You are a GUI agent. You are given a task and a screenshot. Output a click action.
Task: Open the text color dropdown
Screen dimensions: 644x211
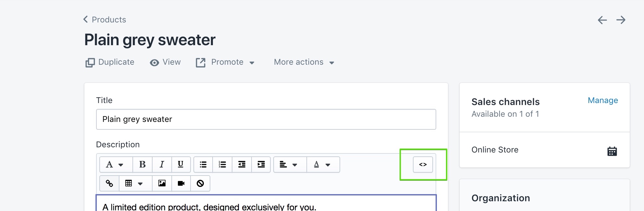323,165
